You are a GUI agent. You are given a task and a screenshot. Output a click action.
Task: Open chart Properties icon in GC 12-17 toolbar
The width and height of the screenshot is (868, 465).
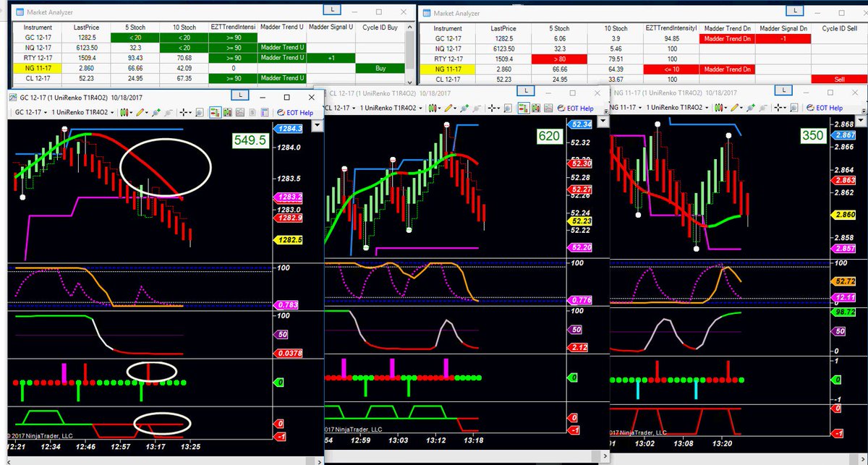coord(265,113)
